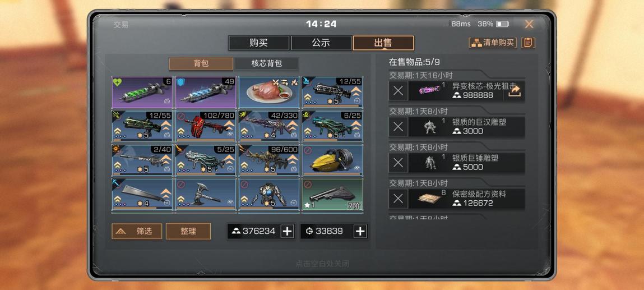Screen dimensions: 644x290
Task: Switch to 核芯背包 tab
Action: click(x=267, y=64)
